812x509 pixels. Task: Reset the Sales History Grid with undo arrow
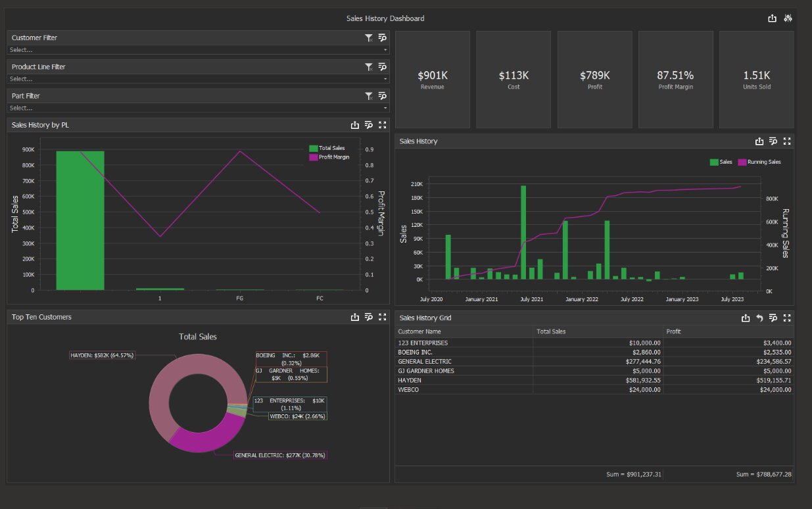759,318
